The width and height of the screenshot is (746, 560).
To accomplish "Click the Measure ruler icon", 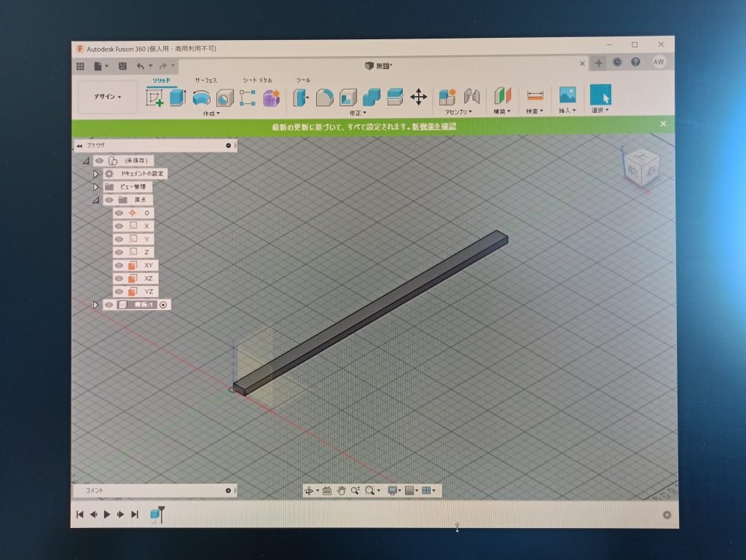I will [x=535, y=95].
